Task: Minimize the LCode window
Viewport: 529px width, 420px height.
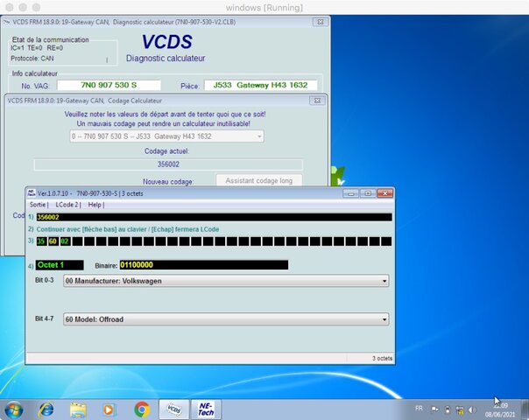Action: pos(351,193)
